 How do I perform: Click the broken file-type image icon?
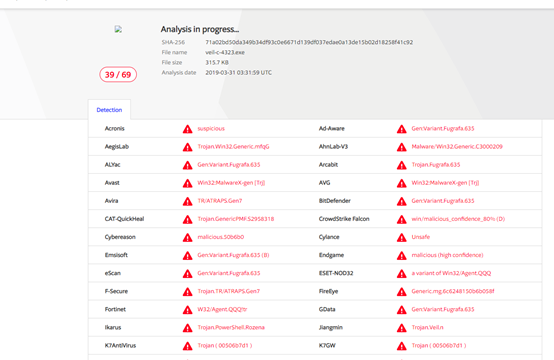tap(118, 29)
